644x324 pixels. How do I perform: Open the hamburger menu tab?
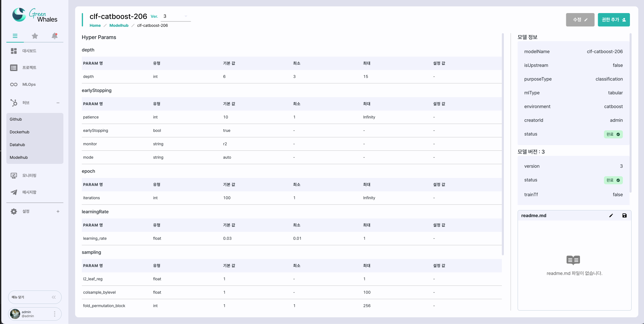(15, 36)
